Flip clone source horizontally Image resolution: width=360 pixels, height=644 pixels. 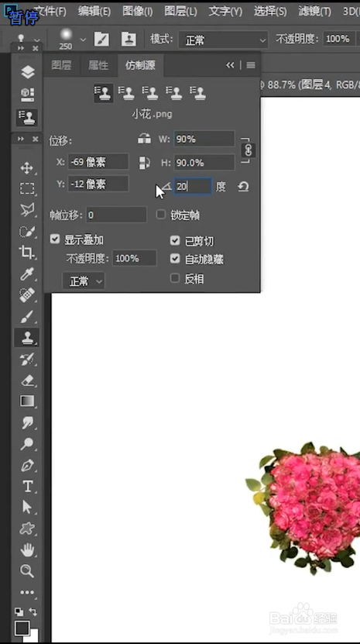coord(145,139)
